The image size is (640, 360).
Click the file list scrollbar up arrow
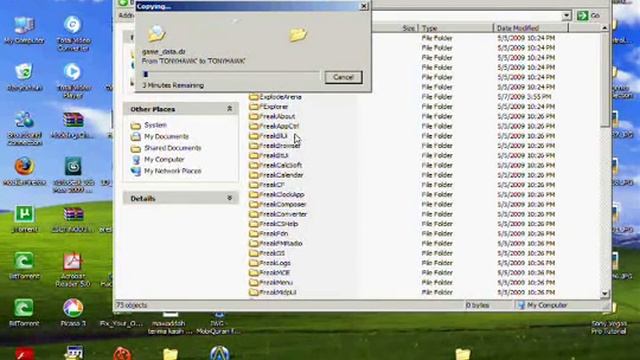pyautogui.click(x=604, y=28)
